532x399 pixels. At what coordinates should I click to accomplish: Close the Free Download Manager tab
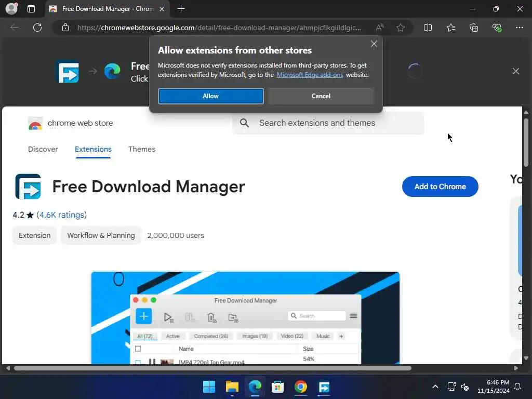pos(162,9)
